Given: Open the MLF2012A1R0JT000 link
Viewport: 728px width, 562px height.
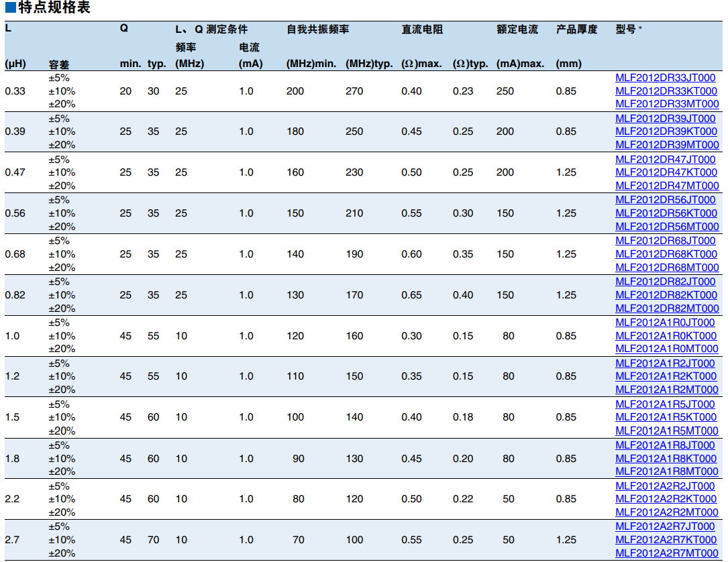Looking at the screenshot, I should click(x=665, y=322).
